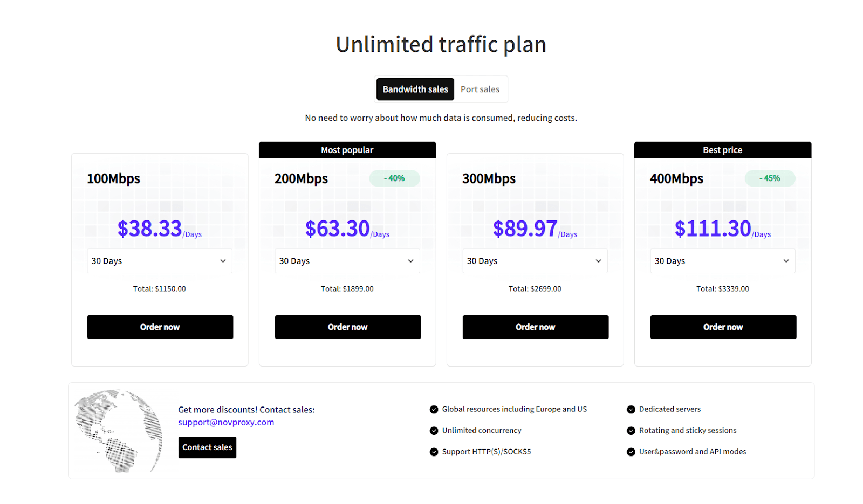Click checkmark icon beside Dedicated servers
This screenshot has width=863, height=504.
point(631,410)
